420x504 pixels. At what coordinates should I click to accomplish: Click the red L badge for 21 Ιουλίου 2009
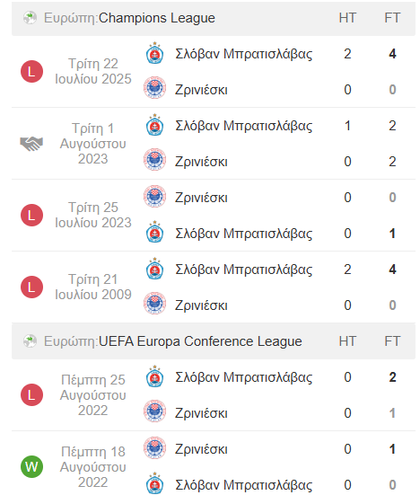click(31, 287)
